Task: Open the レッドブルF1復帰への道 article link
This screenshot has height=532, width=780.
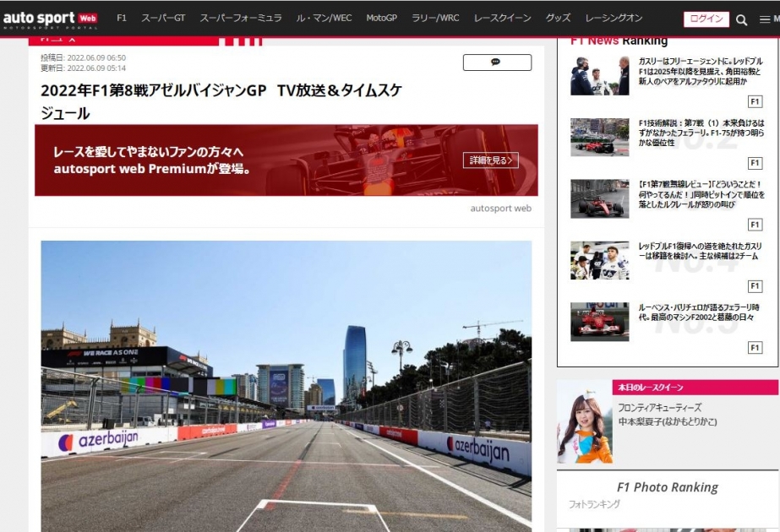Action: 700,251
